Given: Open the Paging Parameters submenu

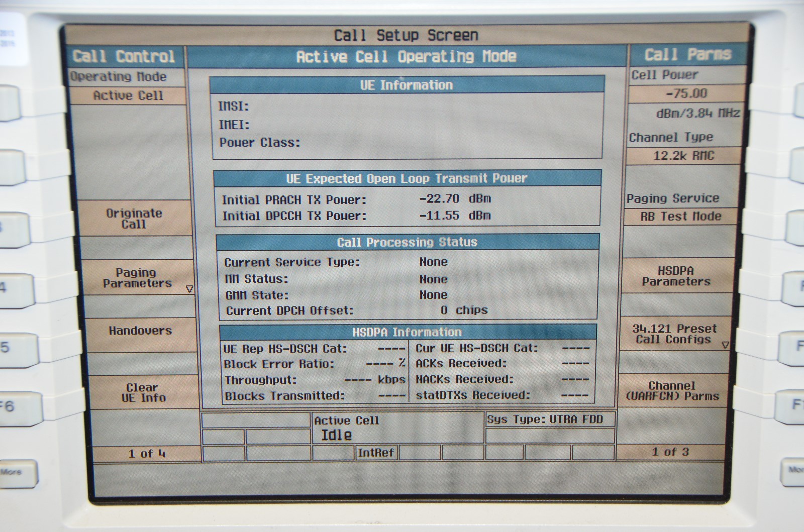Looking at the screenshot, I should point(137,278).
